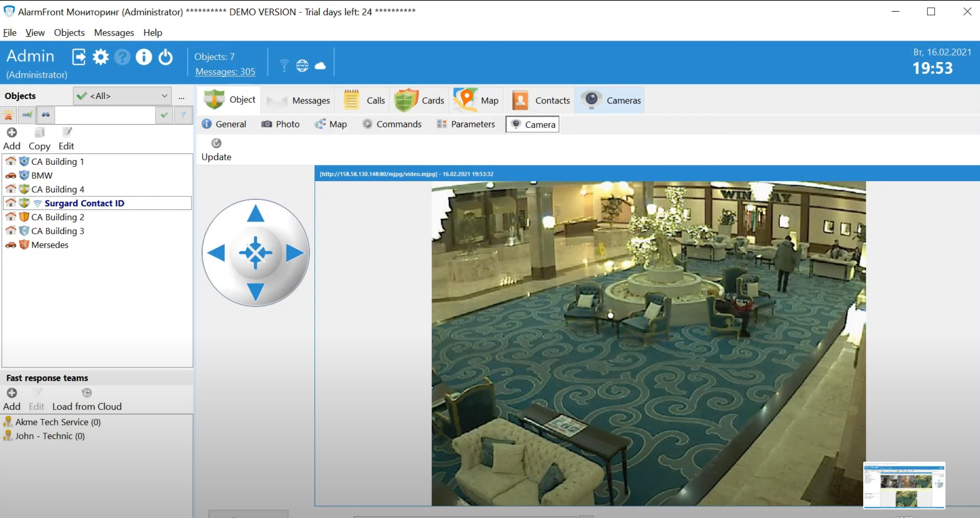This screenshot has width=980, height=518.
Task: Click the shield icon of CA Building 2
Action: (24, 217)
